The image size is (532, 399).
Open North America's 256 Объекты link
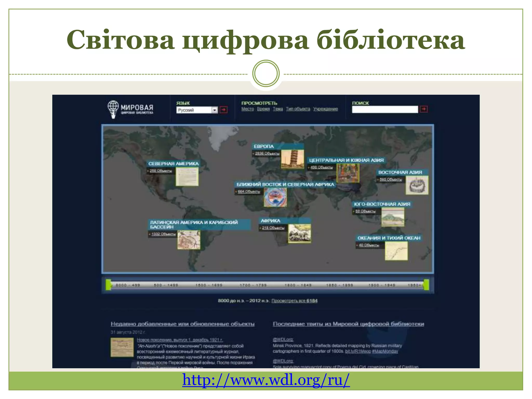pos(161,171)
